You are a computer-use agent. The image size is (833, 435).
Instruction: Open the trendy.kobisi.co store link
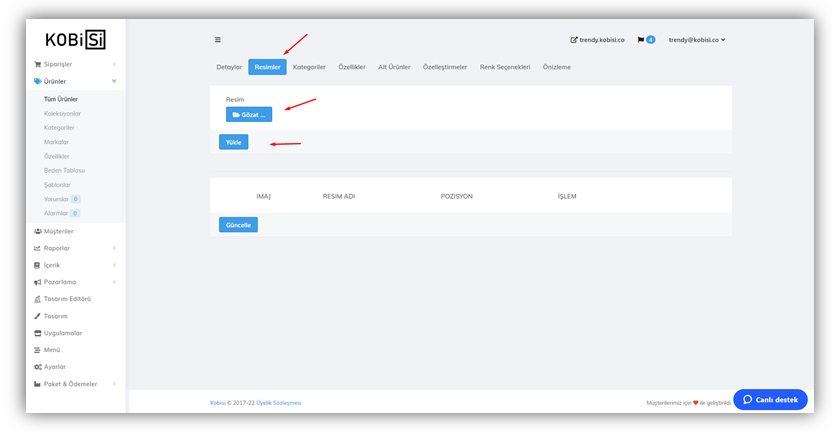point(597,40)
